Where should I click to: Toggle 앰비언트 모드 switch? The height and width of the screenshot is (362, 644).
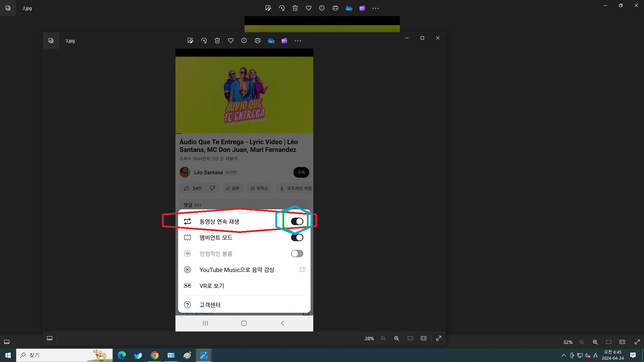tap(297, 238)
